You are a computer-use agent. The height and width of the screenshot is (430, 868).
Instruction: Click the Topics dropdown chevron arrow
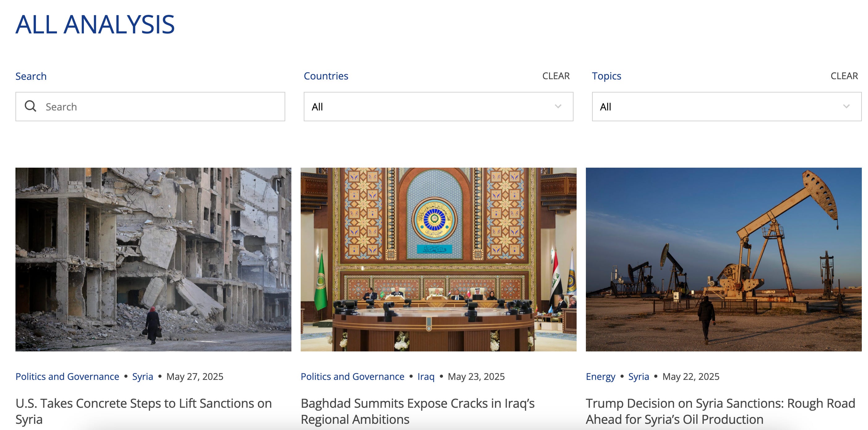click(846, 106)
